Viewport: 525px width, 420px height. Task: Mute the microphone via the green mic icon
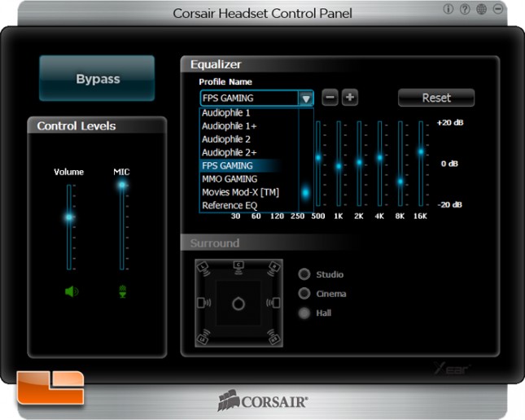123,291
